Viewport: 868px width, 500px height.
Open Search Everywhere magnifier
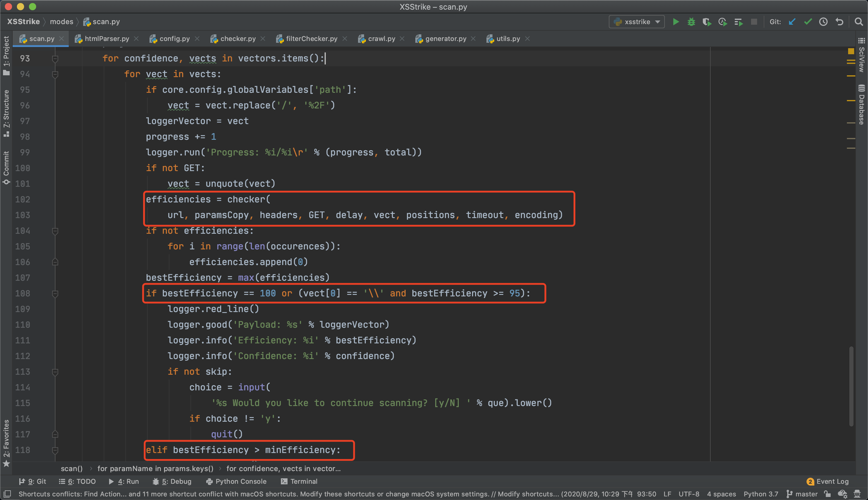[x=858, y=22]
